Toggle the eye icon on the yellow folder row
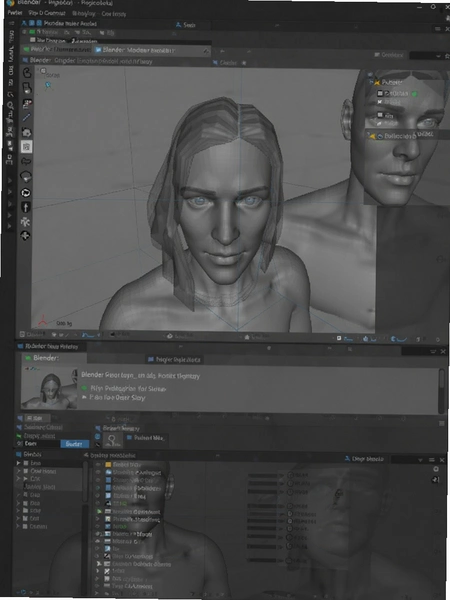Image resolution: width=450 pixels, height=600 pixels. pos(98,465)
